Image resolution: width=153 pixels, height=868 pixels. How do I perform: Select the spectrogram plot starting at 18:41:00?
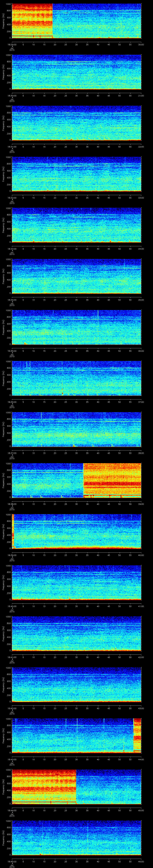pos(76,633)
